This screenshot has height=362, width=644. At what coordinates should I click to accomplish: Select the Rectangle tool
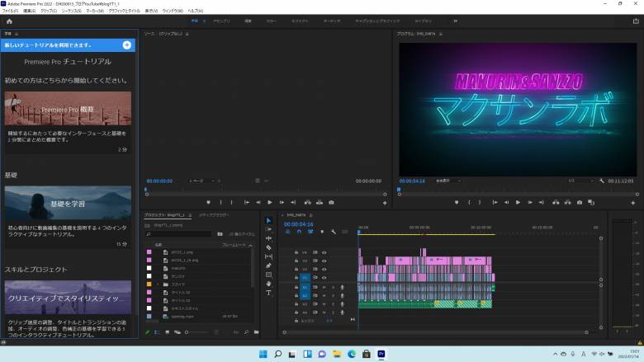(268, 275)
